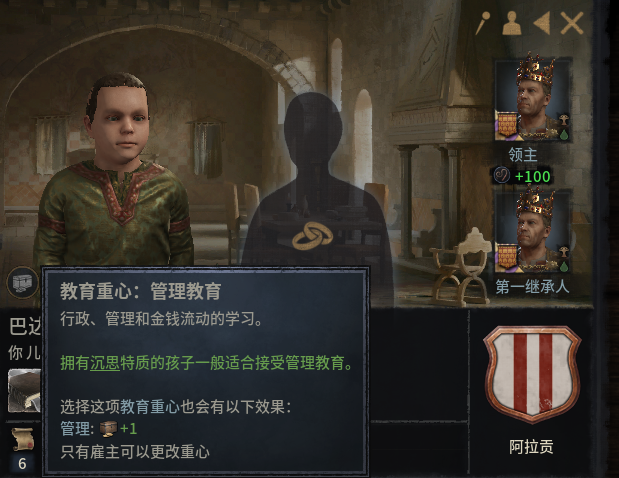619x478 pixels.
Task: Open the 阿拉贡 striped coat of arms
Action: pyautogui.click(x=532, y=375)
